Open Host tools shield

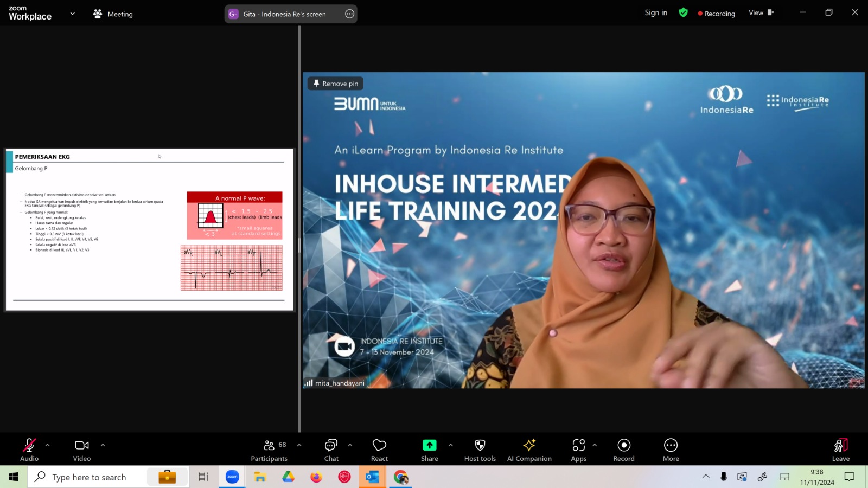(x=480, y=450)
